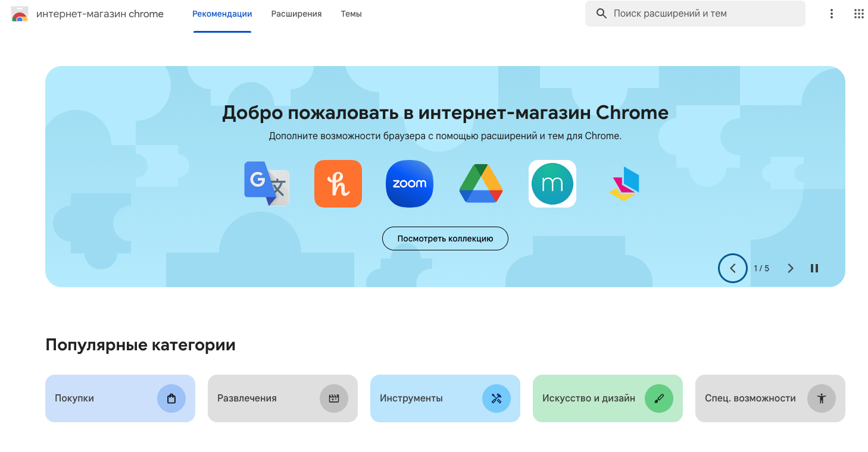Image resolution: width=868 pixels, height=452 pixels.
Task: Open the Покупки category
Action: 120,398
